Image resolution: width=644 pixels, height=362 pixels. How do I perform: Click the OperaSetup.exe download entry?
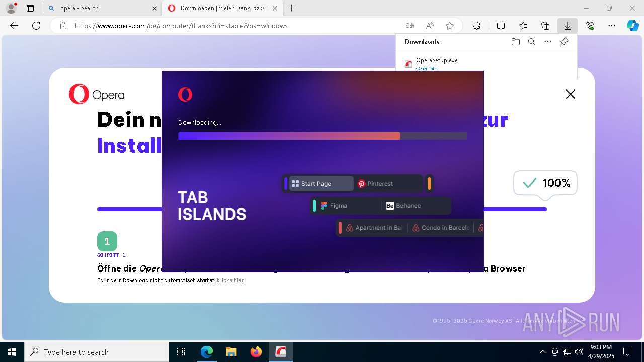(486, 64)
